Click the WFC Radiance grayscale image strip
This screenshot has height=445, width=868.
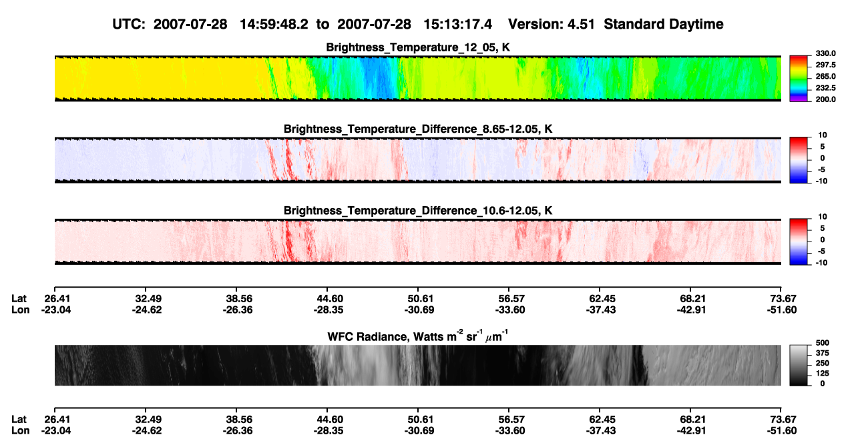click(x=418, y=366)
